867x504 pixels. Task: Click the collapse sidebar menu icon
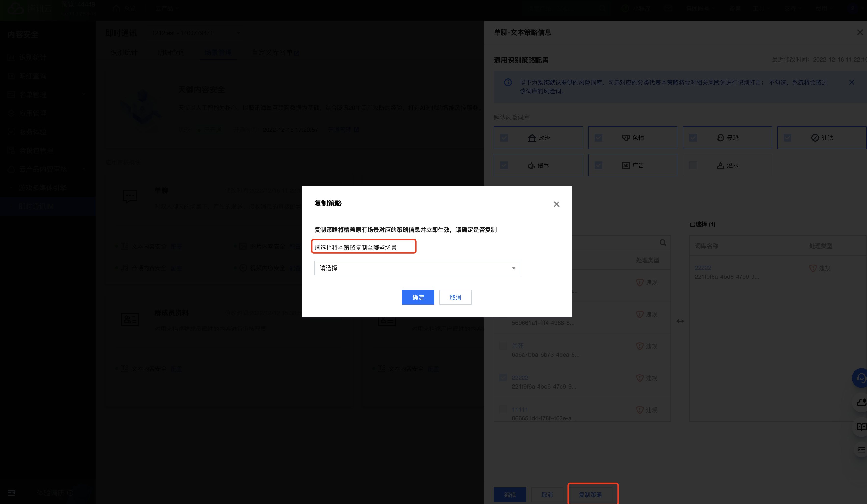pyautogui.click(x=11, y=493)
